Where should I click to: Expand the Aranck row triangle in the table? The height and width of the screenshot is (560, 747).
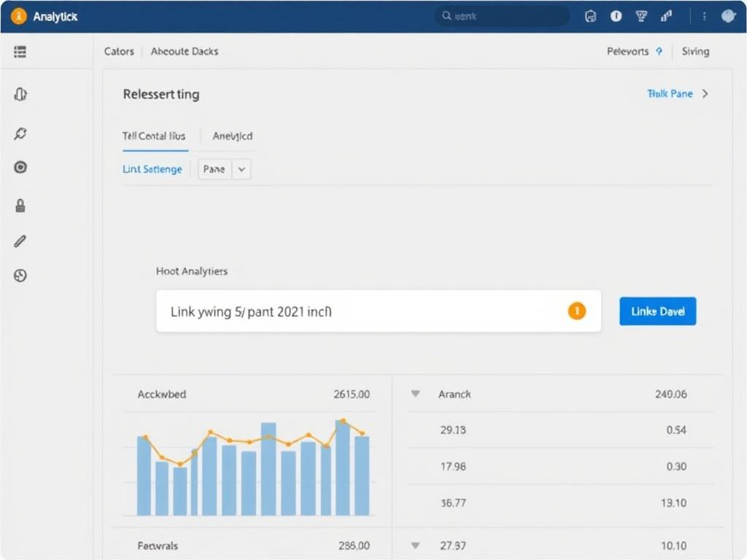coord(414,394)
